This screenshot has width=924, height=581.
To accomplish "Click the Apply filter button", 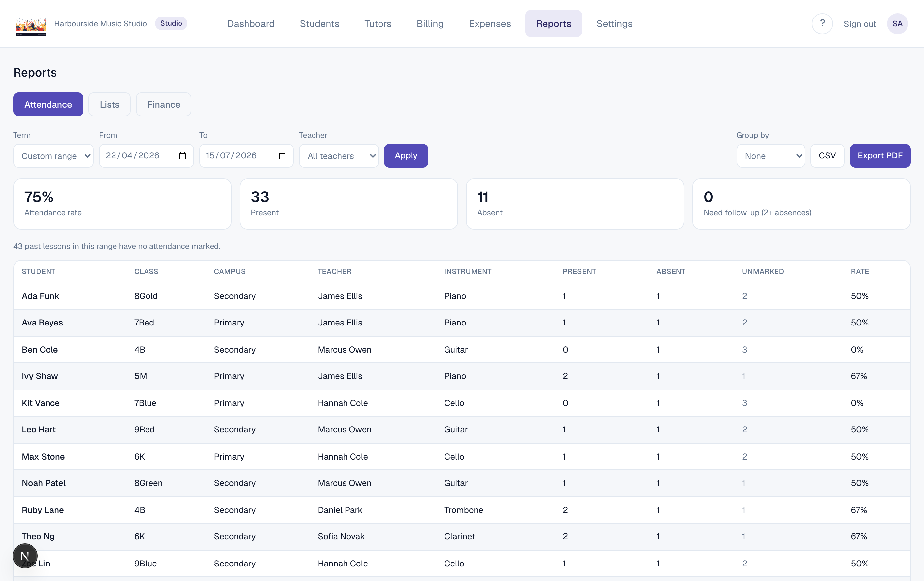I will pos(406,156).
